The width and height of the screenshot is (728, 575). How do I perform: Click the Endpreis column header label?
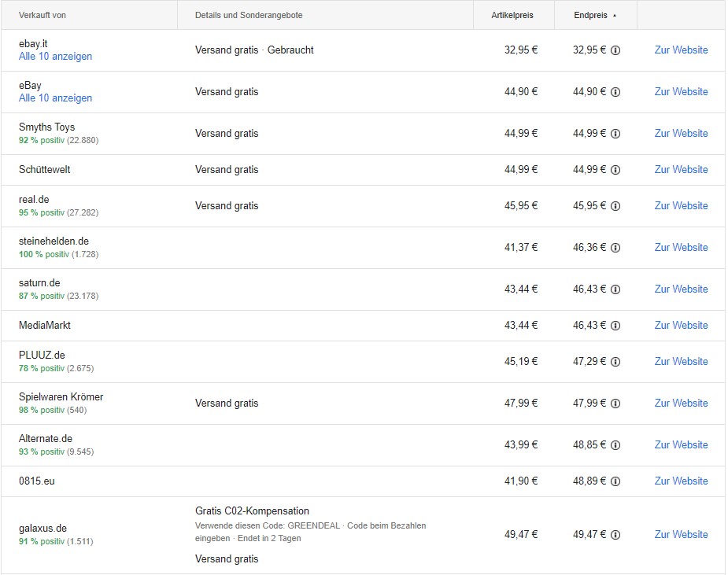click(590, 15)
